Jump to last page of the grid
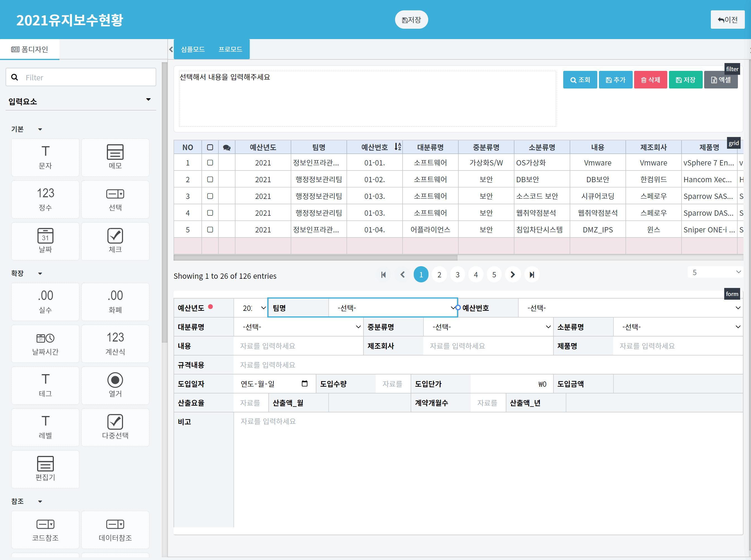This screenshot has width=751, height=560. (532, 275)
